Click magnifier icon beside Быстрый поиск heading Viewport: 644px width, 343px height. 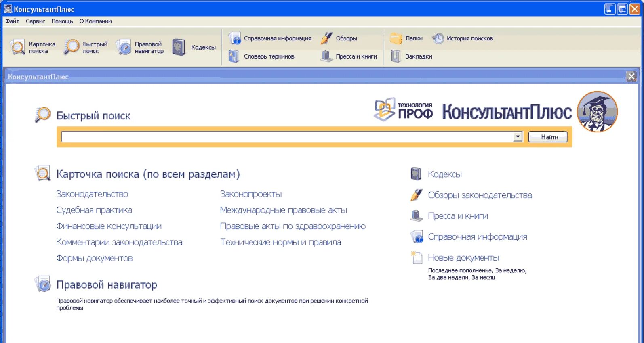tap(42, 115)
